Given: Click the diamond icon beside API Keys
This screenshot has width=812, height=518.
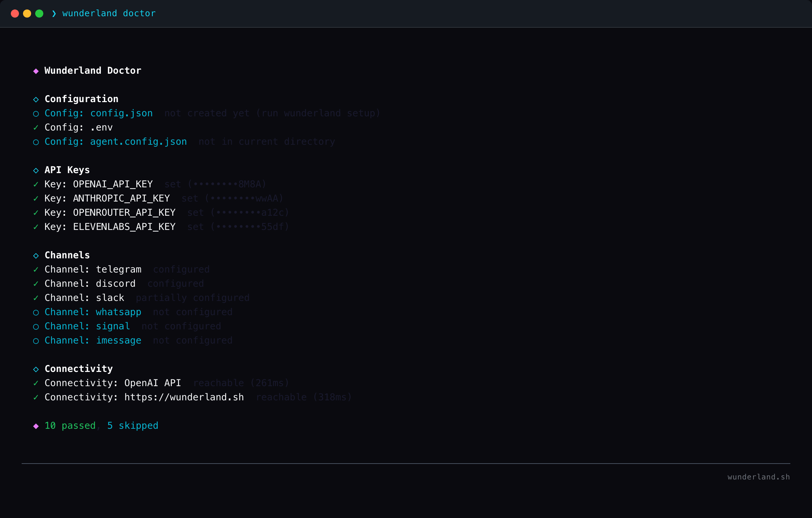Looking at the screenshot, I should click(x=36, y=170).
